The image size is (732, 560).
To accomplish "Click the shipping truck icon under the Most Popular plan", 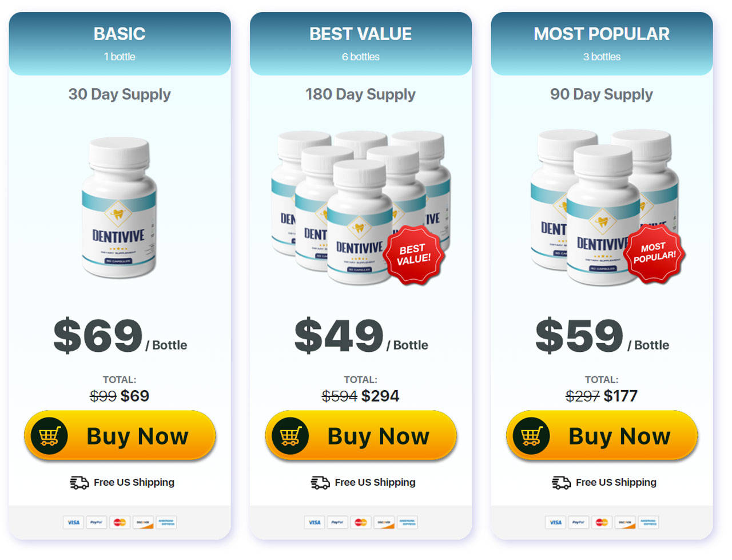I will point(561,483).
